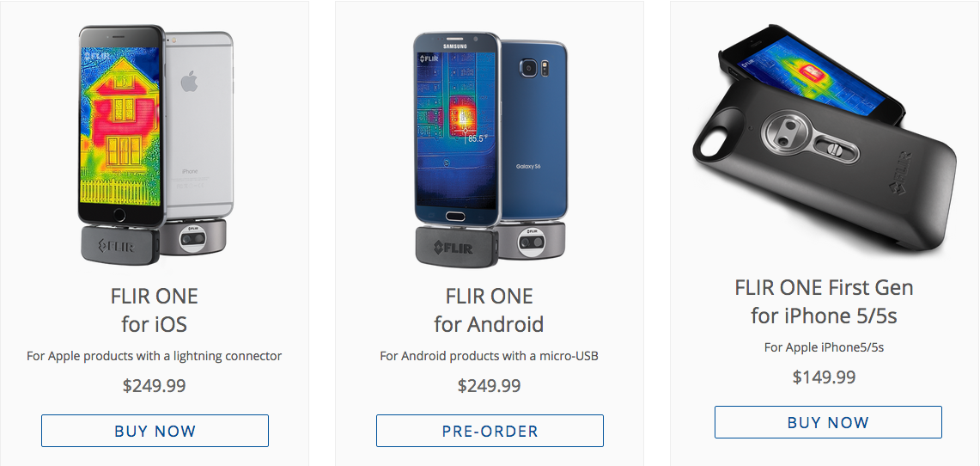This screenshot has height=466, width=980.
Task: Click PRE-ORDER button for FLIR ONE Android
Action: pyautogui.click(x=490, y=431)
